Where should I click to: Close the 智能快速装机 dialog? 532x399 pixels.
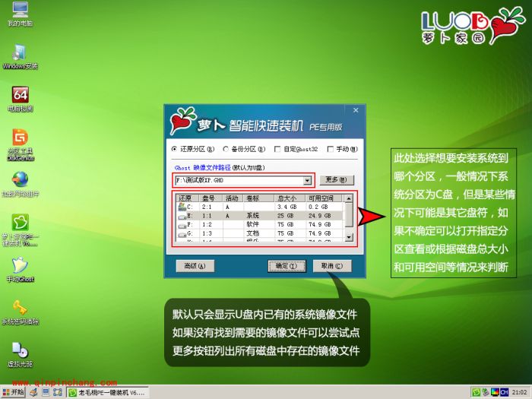(356, 110)
